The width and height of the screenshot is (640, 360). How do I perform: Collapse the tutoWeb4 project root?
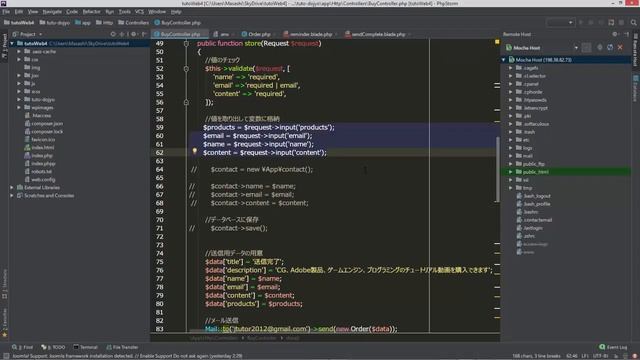coord(12,43)
